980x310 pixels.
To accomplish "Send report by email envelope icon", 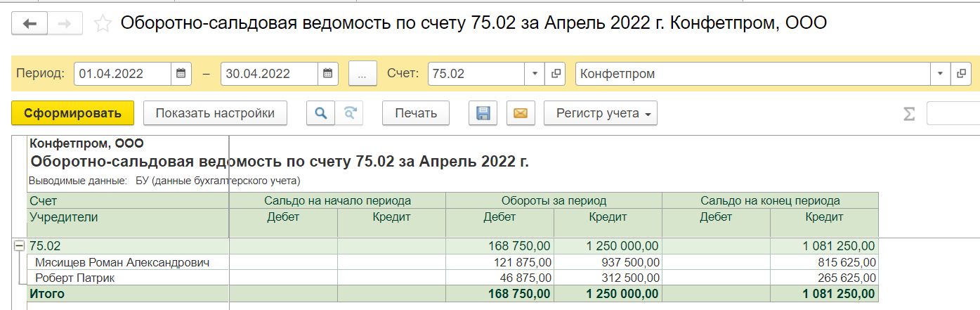I will (x=520, y=113).
